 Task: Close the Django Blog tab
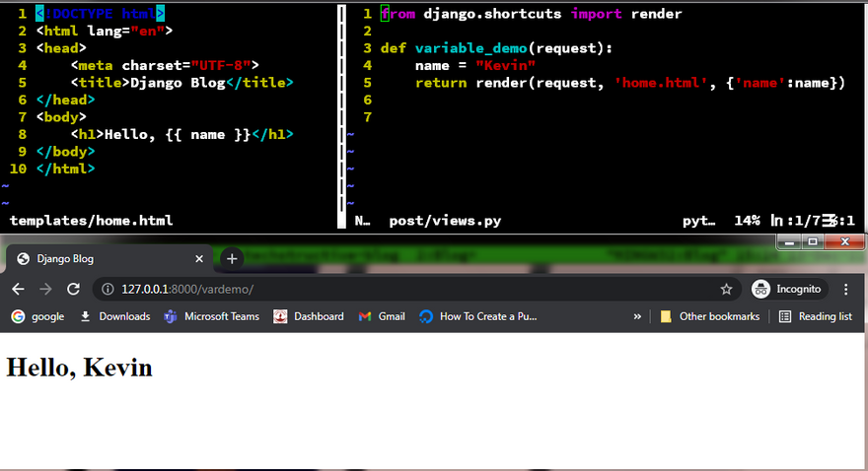click(199, 259)
